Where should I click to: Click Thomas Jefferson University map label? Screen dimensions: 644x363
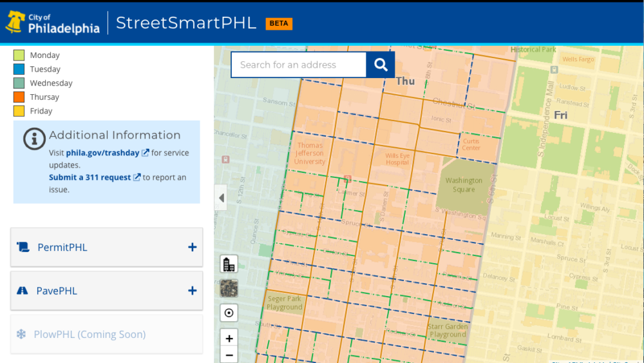(310, 153)
